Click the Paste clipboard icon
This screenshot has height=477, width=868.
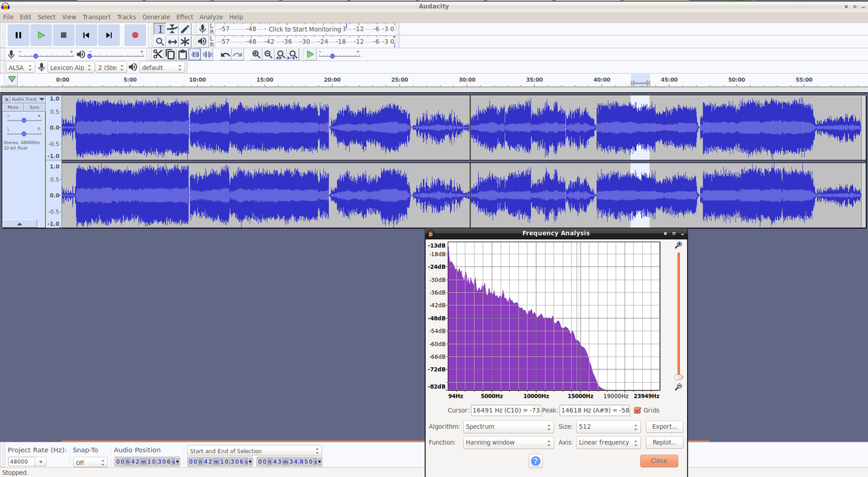(x=182, y=54)
